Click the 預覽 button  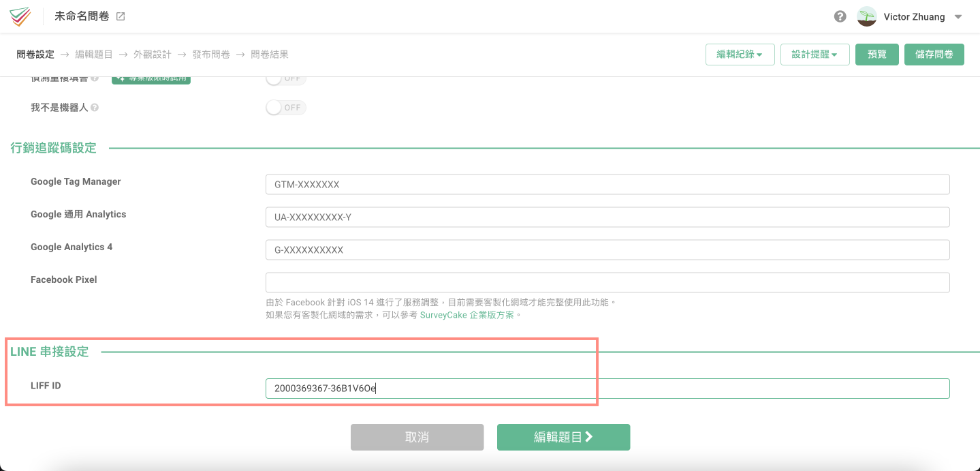(877, 55)
